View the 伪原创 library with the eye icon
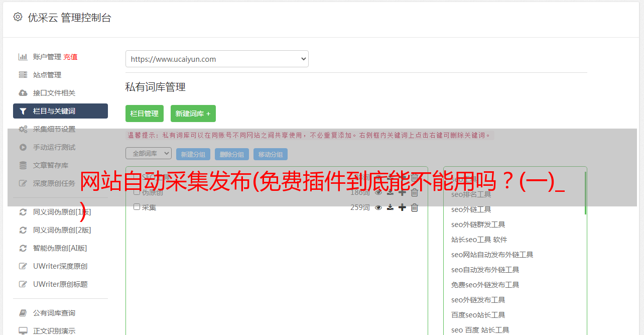 pyautogui.click(x=378, y=192)
